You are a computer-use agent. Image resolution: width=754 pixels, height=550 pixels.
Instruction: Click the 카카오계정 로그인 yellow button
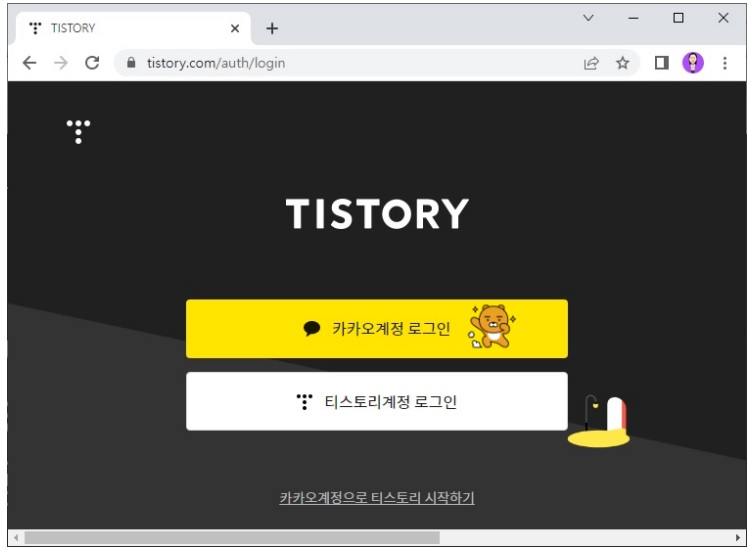377,329
